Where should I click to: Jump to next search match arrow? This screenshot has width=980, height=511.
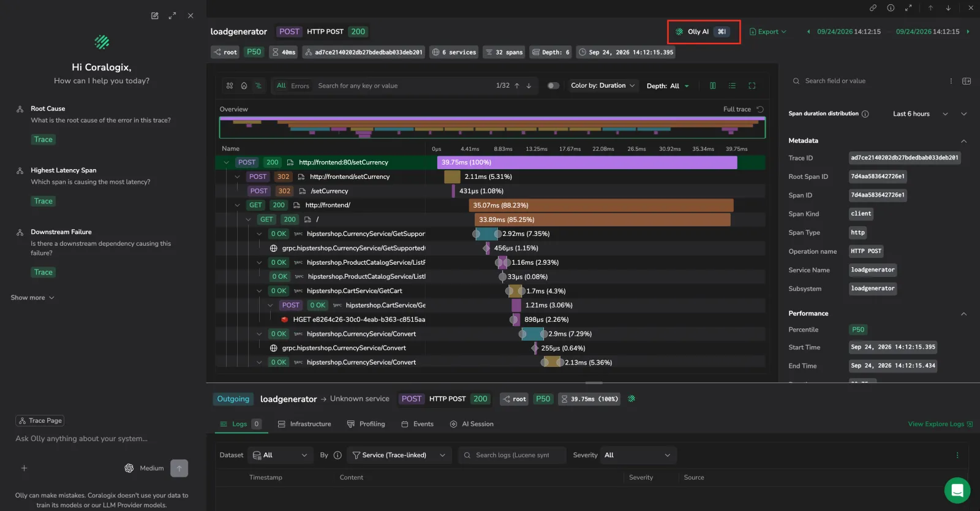[529, 86]
